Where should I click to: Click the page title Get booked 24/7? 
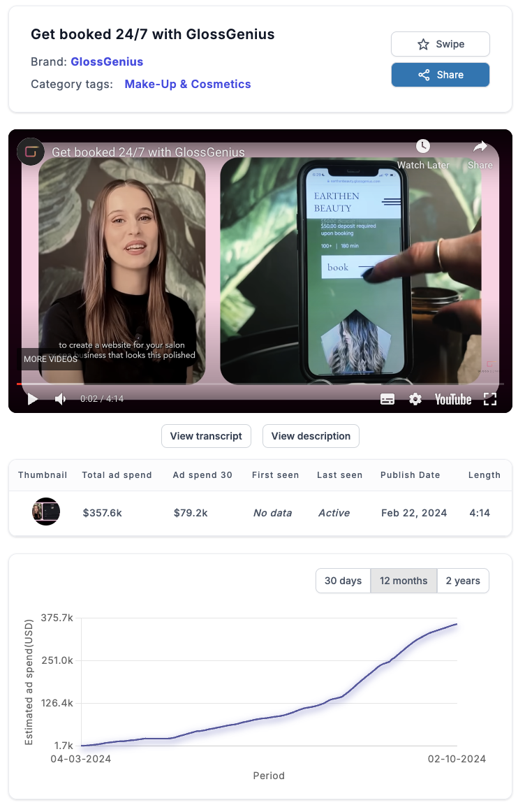153,34
